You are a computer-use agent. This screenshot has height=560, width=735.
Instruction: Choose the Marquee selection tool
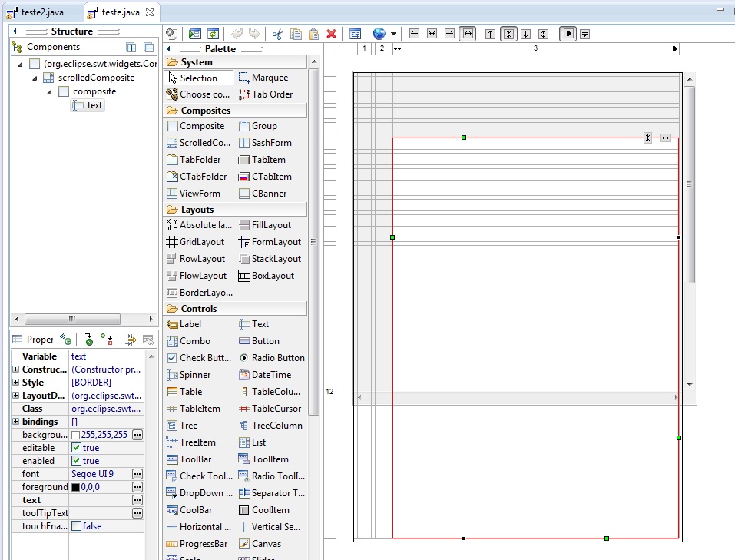(263, 78)
